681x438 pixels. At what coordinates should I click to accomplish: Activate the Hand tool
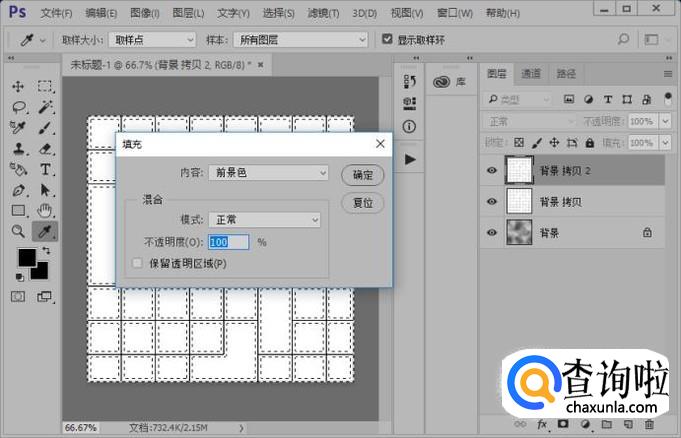pyautogui.click(x=45, y=210)
